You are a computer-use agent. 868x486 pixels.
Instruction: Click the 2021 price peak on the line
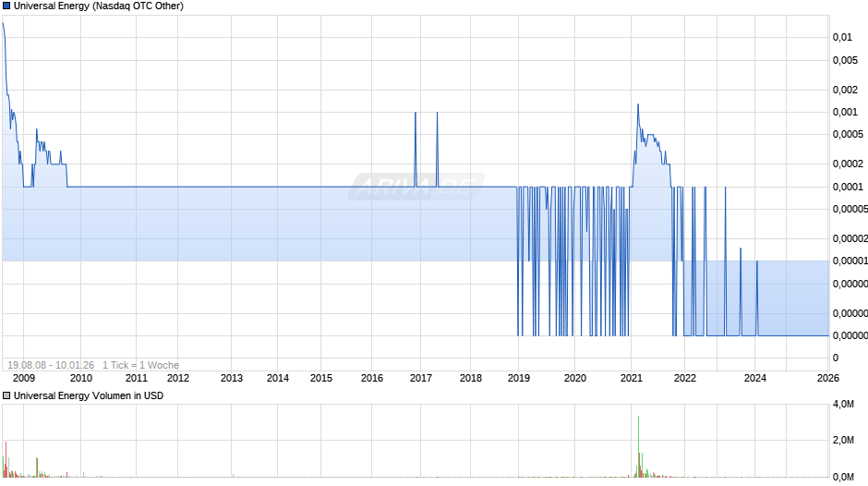638,104
